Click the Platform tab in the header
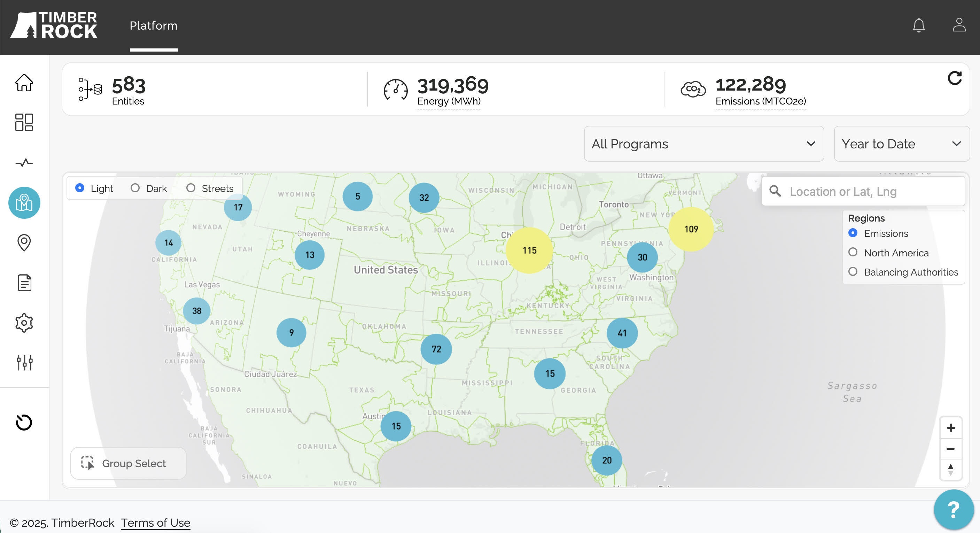Screen dimensions: 980x533 coord(153,25)
